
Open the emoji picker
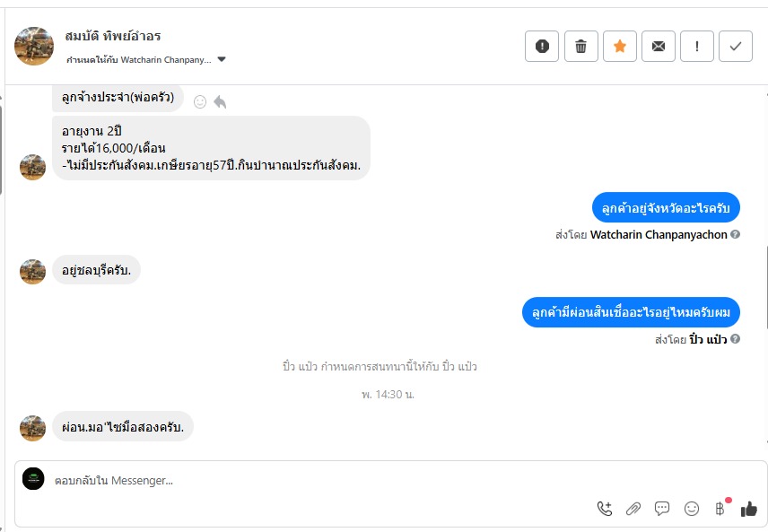click(x=692, y=509)
